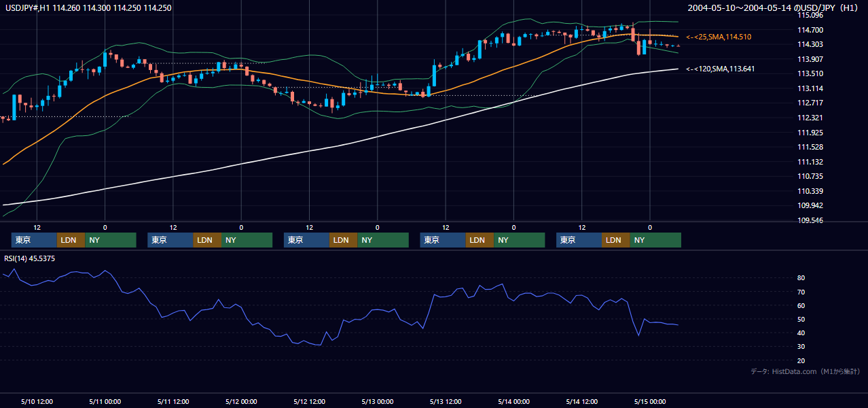Select the 2004-05-10～2004-05-14 USD/JPY (H1) title
868x408 pixels.
[774, 8]
